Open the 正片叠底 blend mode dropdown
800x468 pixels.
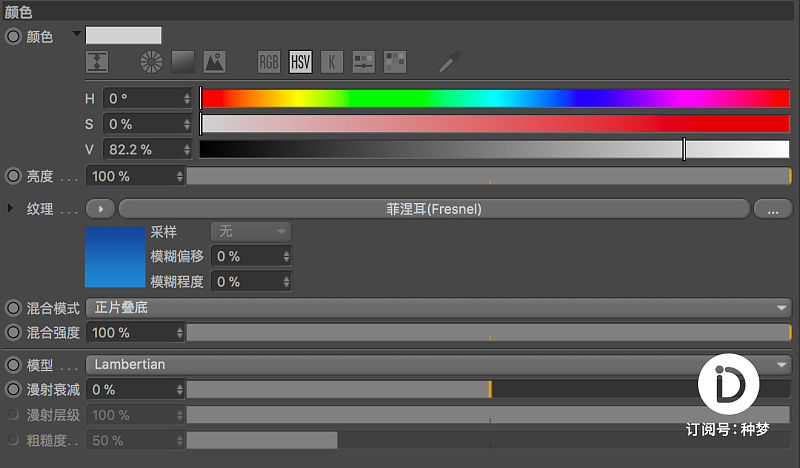click(x=439, y=308)
